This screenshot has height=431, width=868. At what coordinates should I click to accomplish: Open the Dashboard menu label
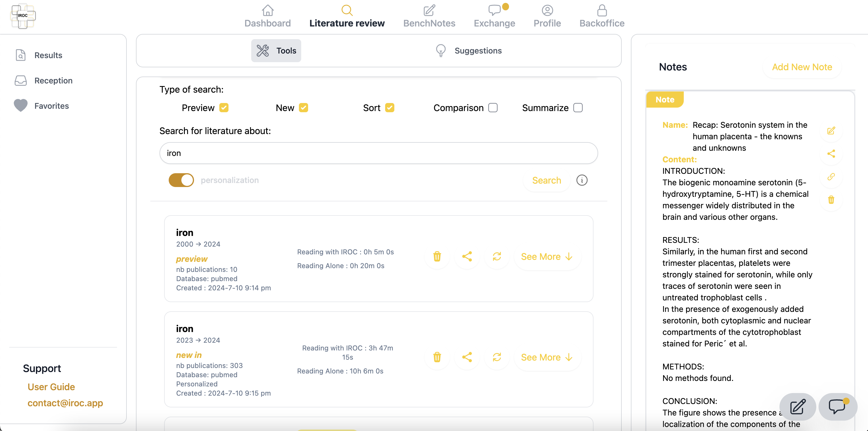click(268, 23)
